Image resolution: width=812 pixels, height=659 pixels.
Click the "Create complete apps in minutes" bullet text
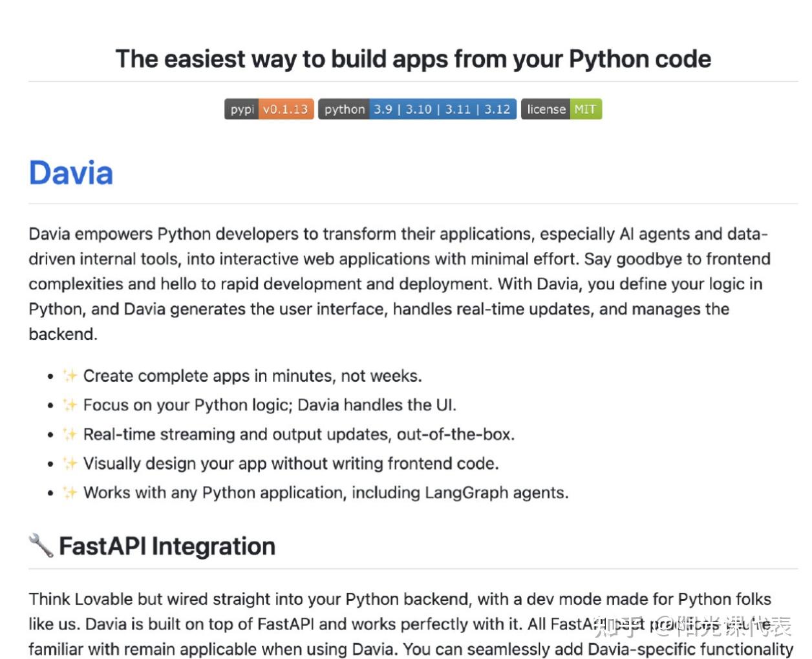[x=252, y=376]
